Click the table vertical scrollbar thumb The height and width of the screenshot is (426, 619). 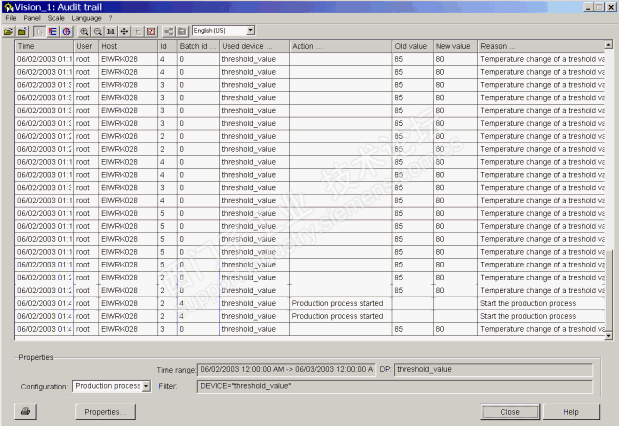coord(609,290)
